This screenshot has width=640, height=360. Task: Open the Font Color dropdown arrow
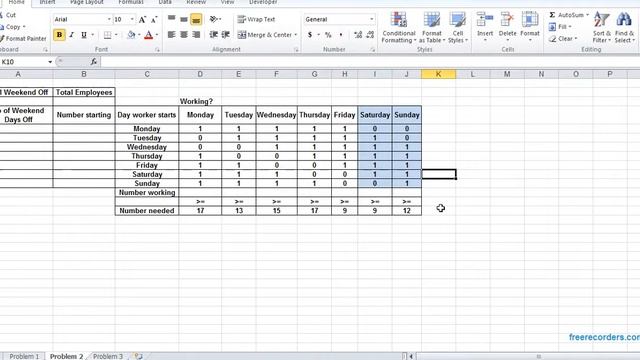[x=157, y=35]
